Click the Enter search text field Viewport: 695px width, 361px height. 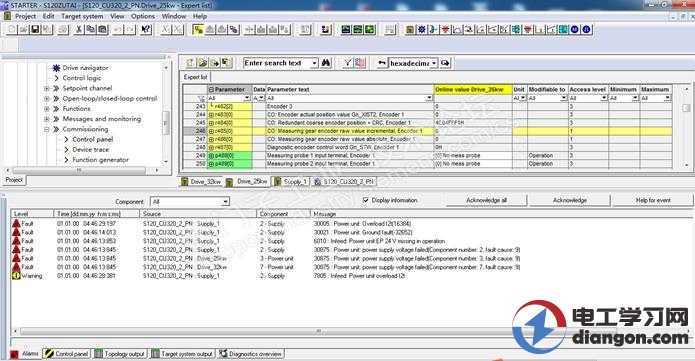click(277, 63)
